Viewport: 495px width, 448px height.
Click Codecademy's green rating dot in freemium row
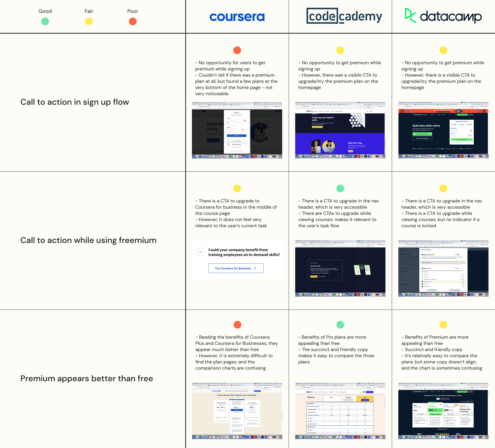(340, 188)
